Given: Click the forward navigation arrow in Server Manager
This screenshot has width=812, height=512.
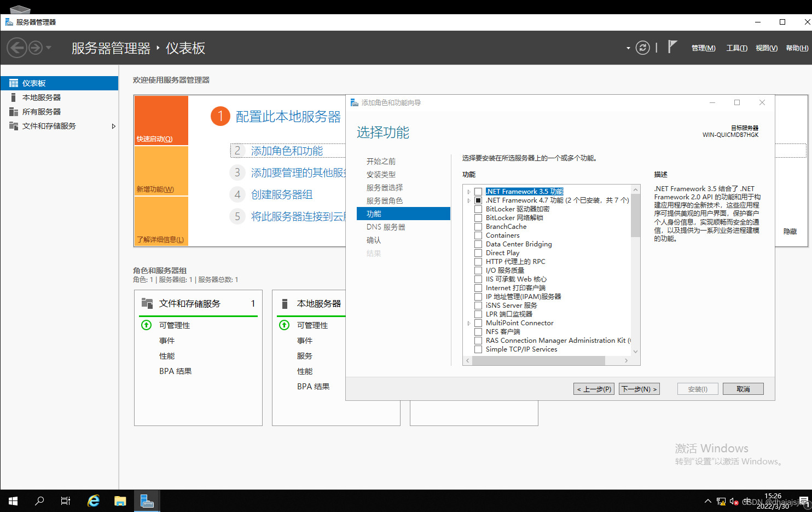Looking at the screenshot, I should pos(36,48).
